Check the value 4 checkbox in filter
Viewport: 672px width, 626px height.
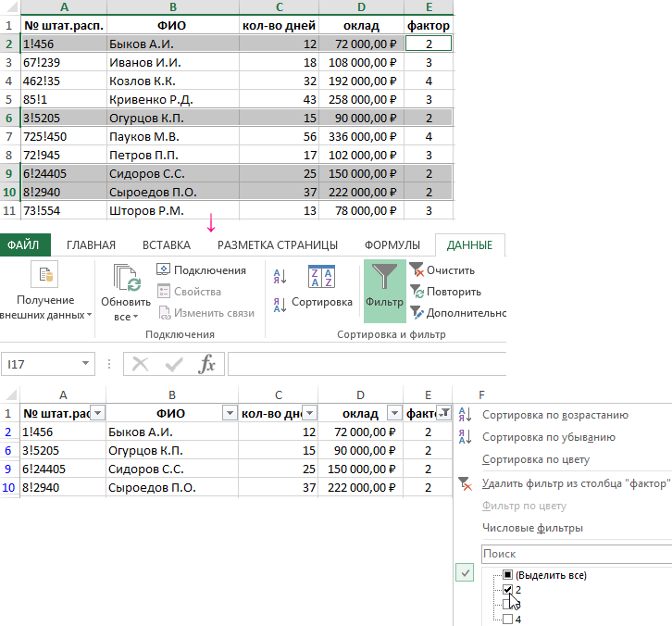tap(506, 620)
